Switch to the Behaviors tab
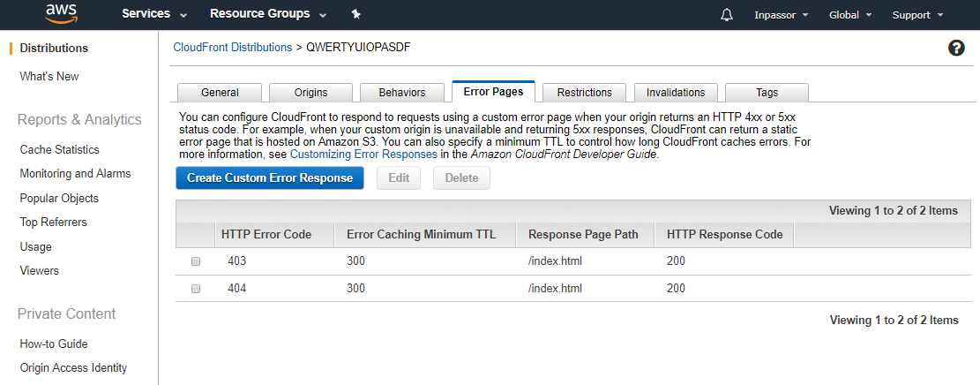 click(x=401, y=93)
